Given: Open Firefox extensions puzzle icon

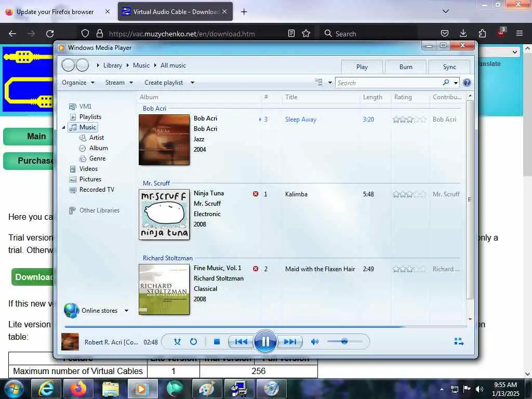Looking at the screenshot, I should [482, 33].
